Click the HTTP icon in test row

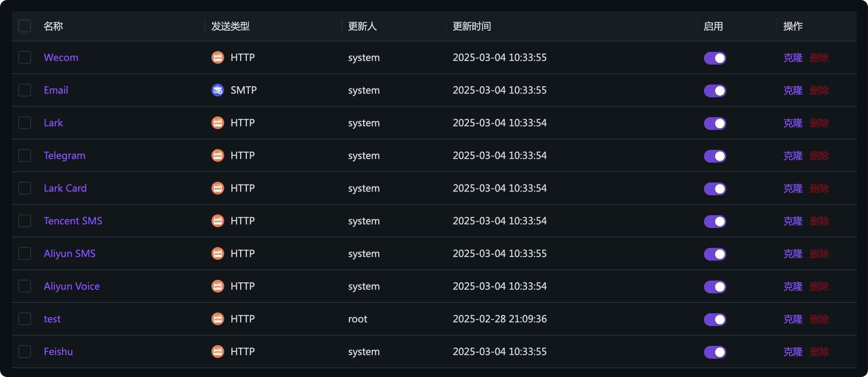[217, 319]
